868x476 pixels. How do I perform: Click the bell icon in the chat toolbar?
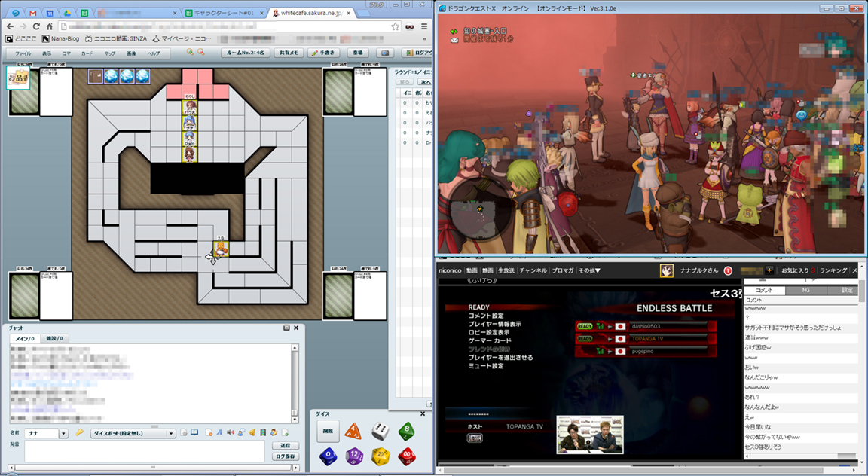pyautogui.click(x=252, y=433)
